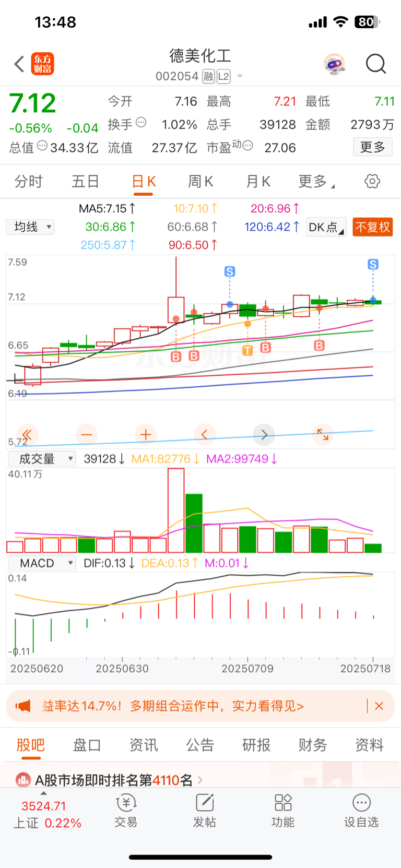Tap the L2 level badge
Screen dimensions: 401x868
coord(223,77)
